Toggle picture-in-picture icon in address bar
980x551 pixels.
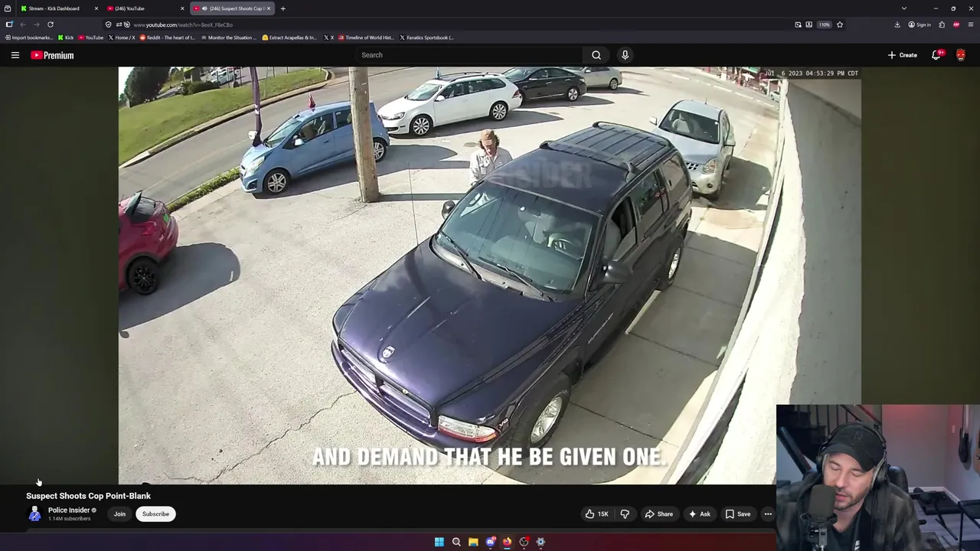(x=798, y=24)
